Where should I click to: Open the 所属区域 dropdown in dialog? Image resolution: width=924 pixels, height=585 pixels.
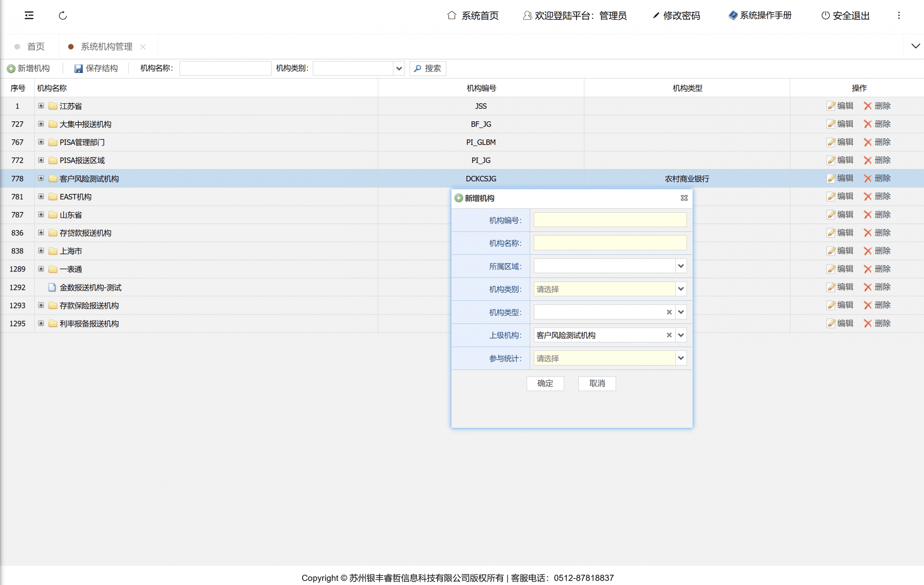coord(681,266)
